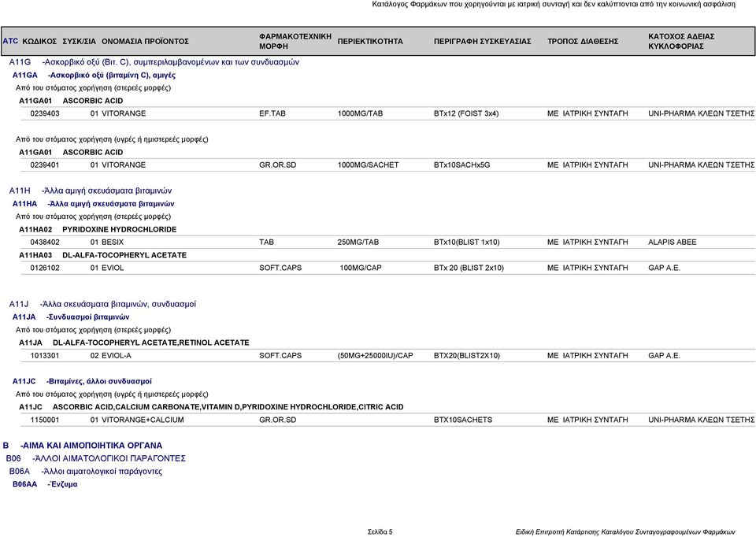Screen dimensions: 756x537
Task: Click license holder ALAPIS ABEE
Action: 672,242
